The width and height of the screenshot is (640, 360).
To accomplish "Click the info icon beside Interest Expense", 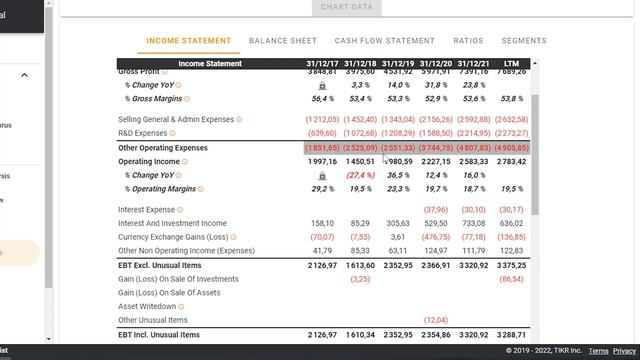I will [x=180, y=210].
